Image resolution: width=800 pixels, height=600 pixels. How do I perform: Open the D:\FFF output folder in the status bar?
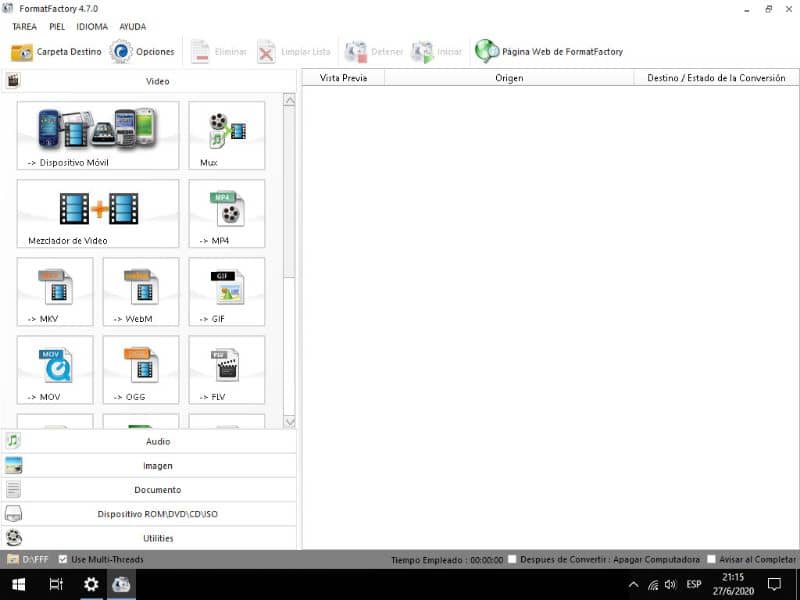(x=28, y=559)
